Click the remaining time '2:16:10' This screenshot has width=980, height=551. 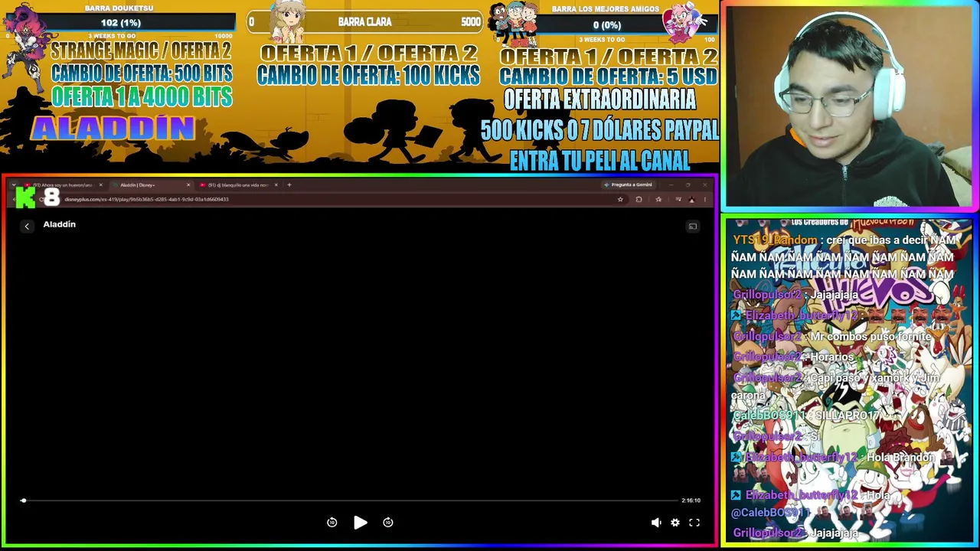point(691,500)
